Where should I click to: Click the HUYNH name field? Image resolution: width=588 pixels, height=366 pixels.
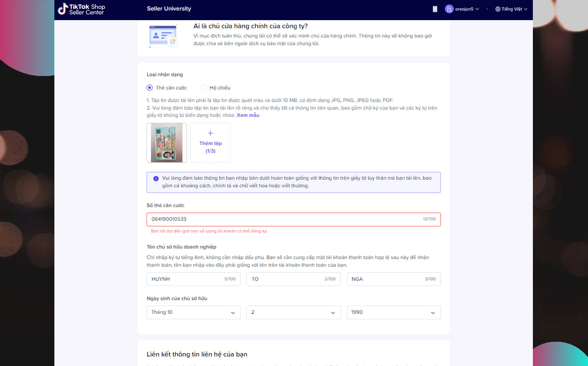193,279
